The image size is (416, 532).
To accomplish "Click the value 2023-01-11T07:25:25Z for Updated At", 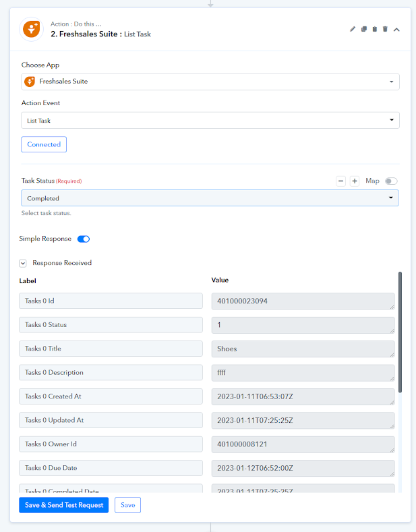I will click(x=303, y=420).
